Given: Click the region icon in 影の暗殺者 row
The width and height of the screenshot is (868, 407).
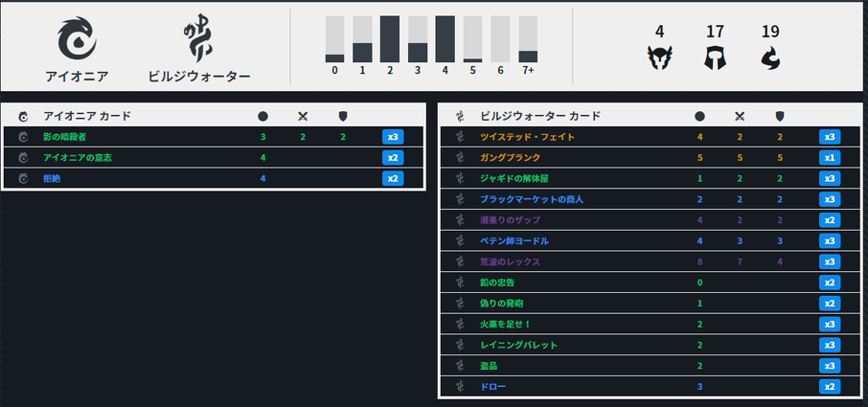Looking at the screenshot, I should [x=23, y=137].
